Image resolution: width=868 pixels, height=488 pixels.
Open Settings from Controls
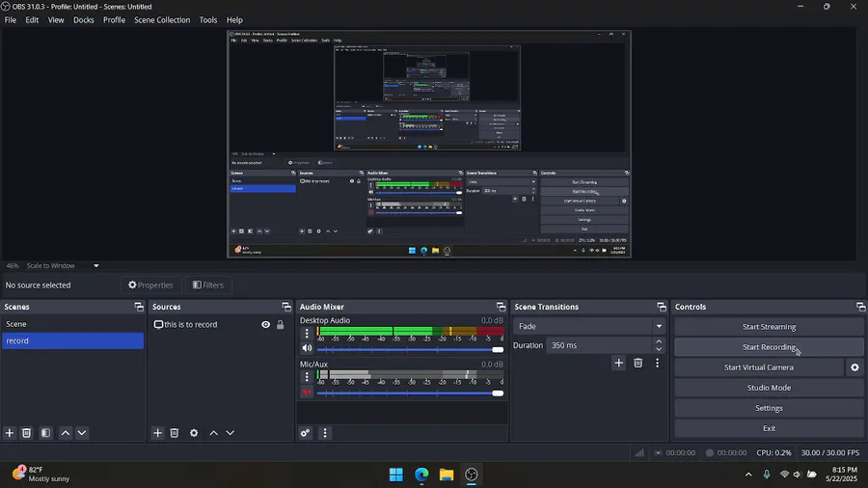click(769, 408)
